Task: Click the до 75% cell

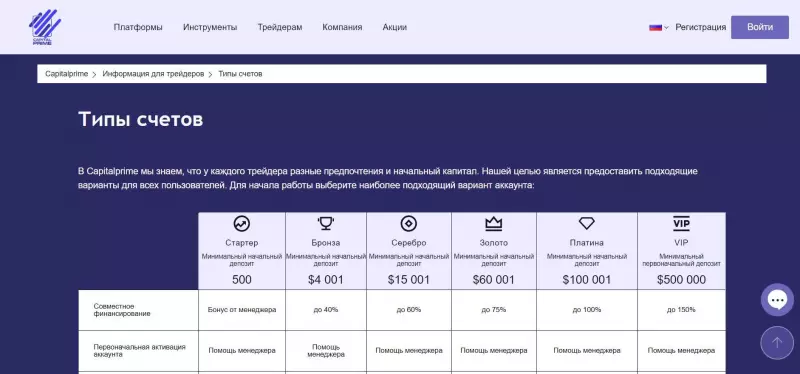Action: (493, 310)
